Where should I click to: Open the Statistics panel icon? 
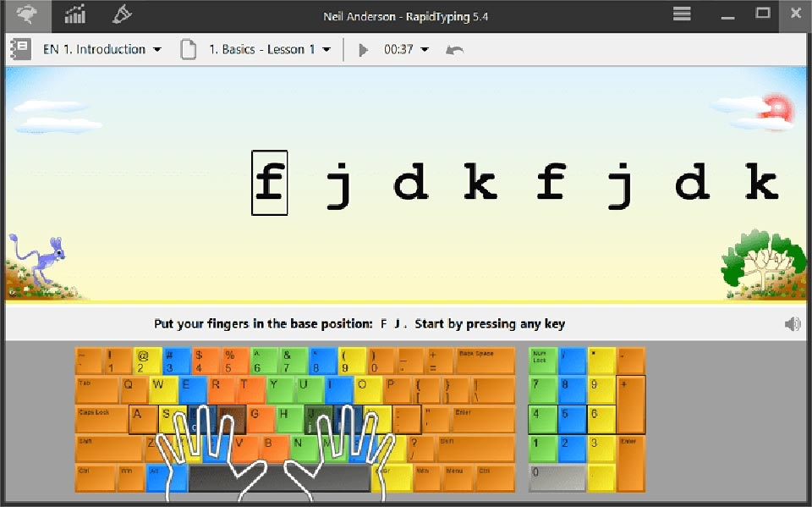[x=74, y=14]
